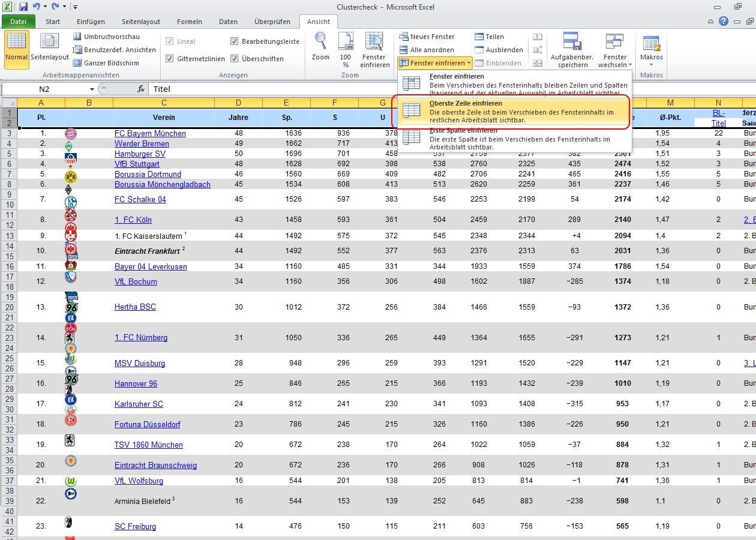Open a Neues Fenster
This screenshot has width=756, height=540.
click(x=427, y=37)
